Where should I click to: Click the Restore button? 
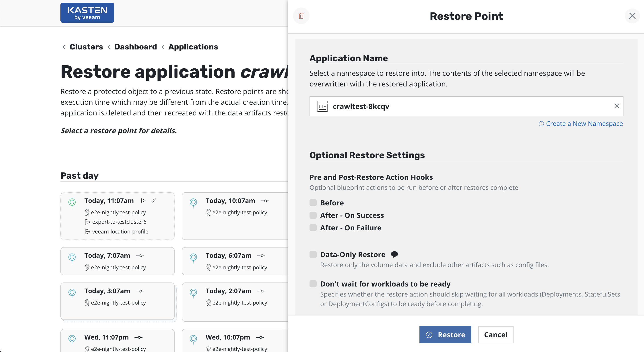pos(445,335)
